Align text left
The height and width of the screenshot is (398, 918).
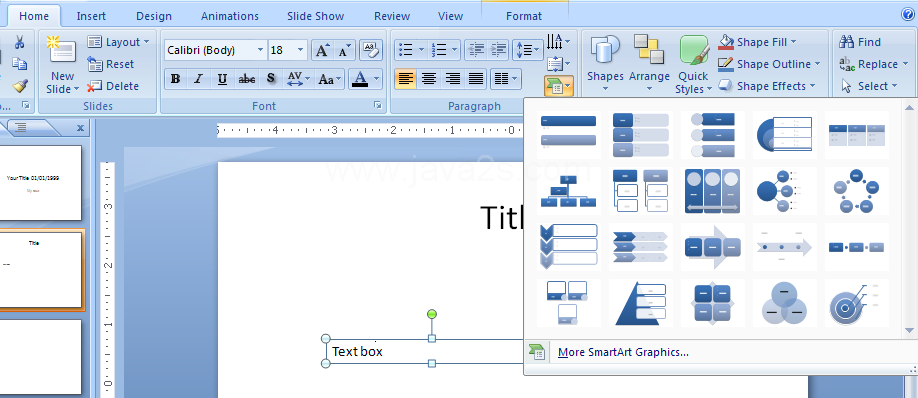[x=406, y=78]
